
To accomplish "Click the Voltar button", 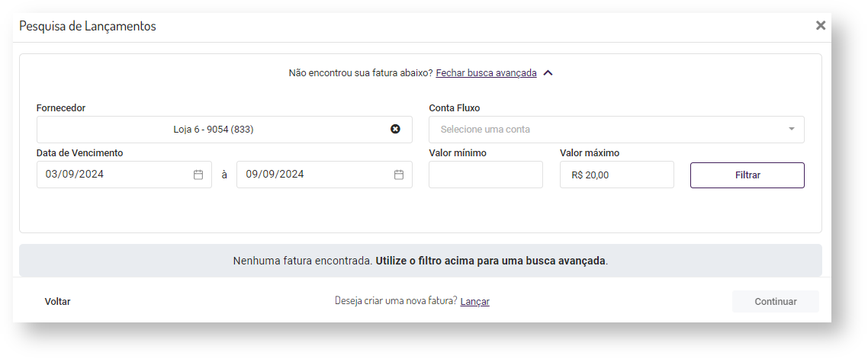I will [57, 302].
